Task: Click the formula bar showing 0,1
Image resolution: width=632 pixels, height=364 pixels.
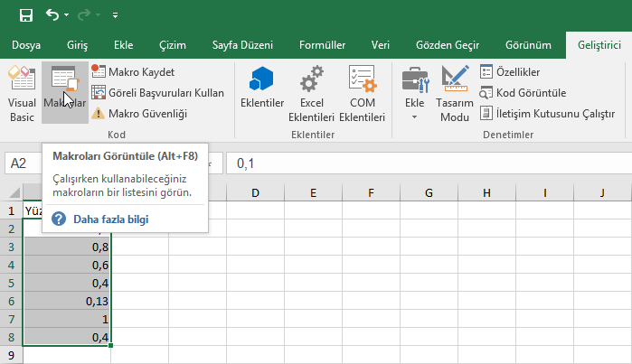Action: pyautogui.click(x=429, y=163)
